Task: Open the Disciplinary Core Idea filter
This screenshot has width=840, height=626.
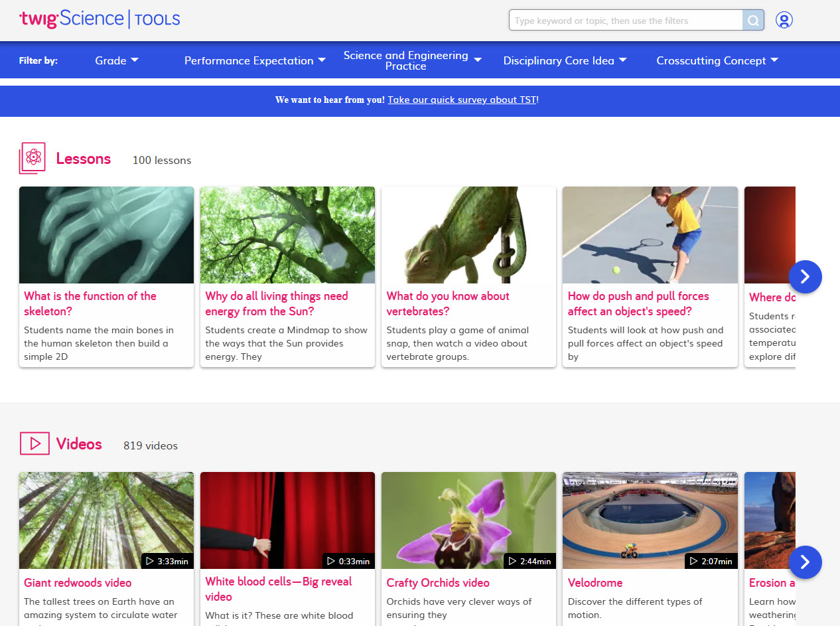Action: point(565,60)
